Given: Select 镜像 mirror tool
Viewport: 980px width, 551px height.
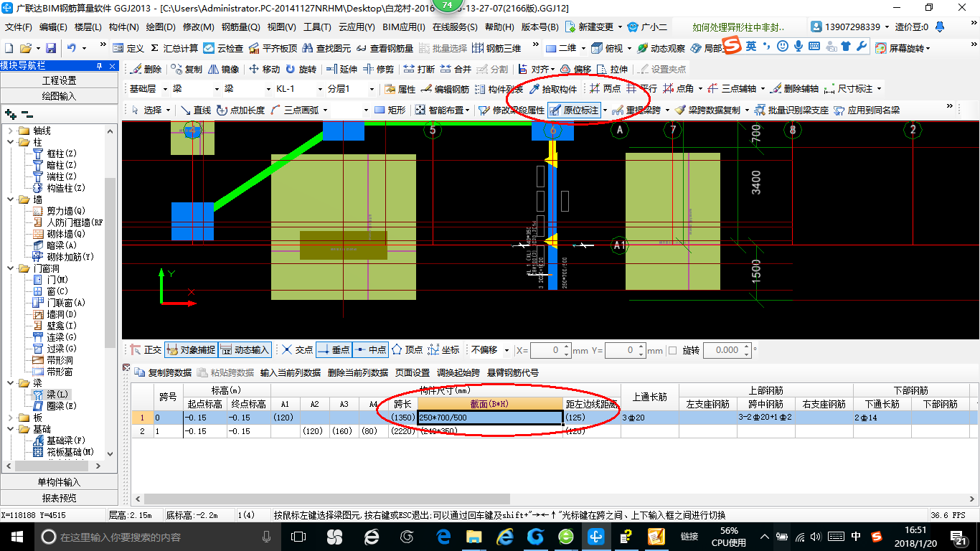Looking at the screenshot, I should click(x=224, y=70).
